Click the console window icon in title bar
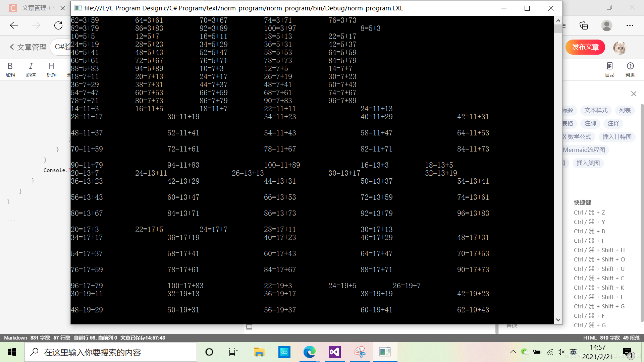644x362 pixels. coord(78,8)
